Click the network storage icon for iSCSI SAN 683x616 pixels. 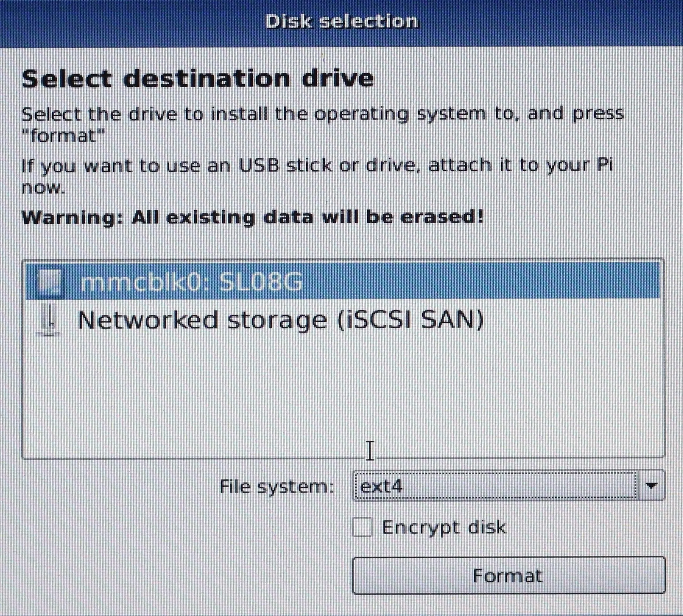click(49, 319)
